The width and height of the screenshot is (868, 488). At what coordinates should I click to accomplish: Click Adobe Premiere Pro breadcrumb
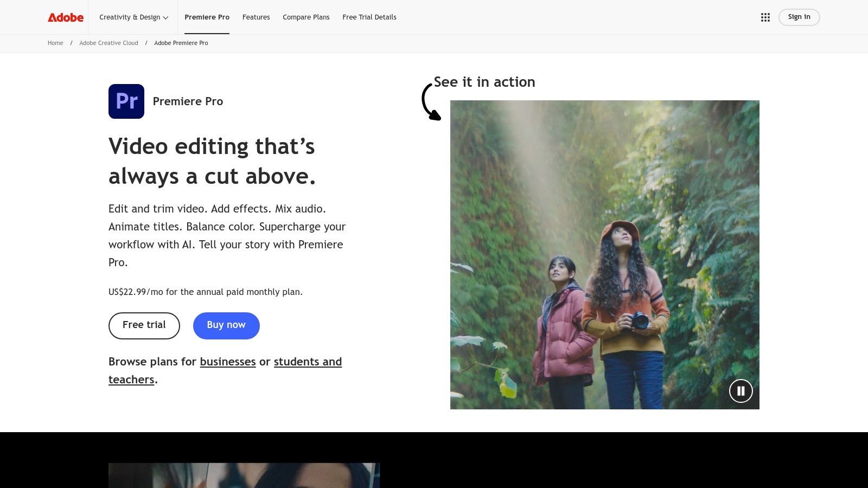pos(181,43)
